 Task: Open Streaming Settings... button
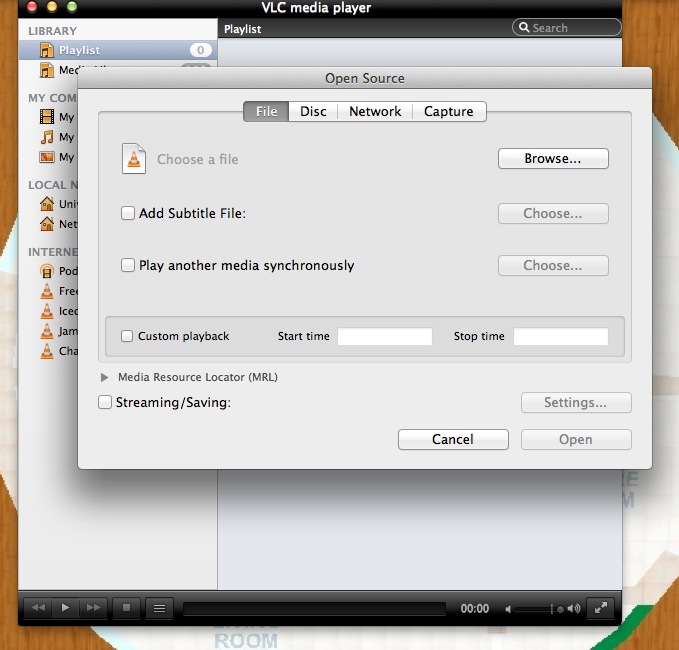click(x=576, y=403)
